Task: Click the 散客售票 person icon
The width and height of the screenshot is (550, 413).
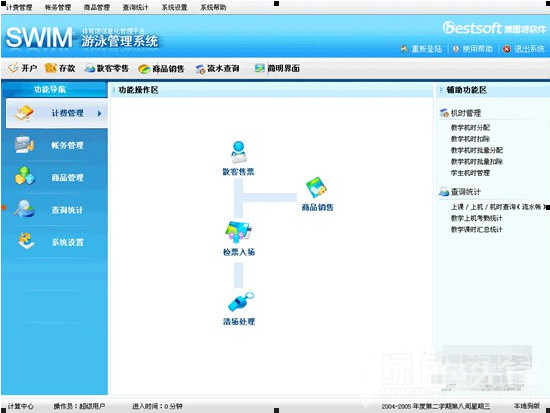Action: 239,152
